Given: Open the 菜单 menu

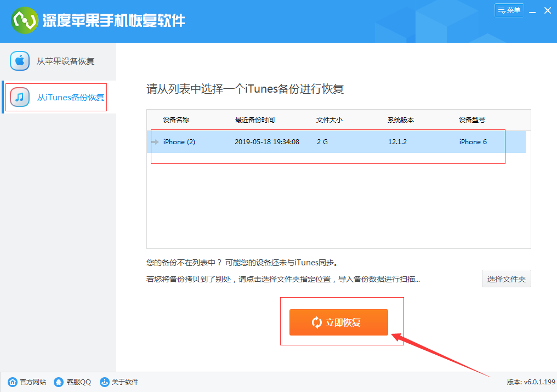Looking at the screenshot, I should pyautogui.click(x=509, y=10).
